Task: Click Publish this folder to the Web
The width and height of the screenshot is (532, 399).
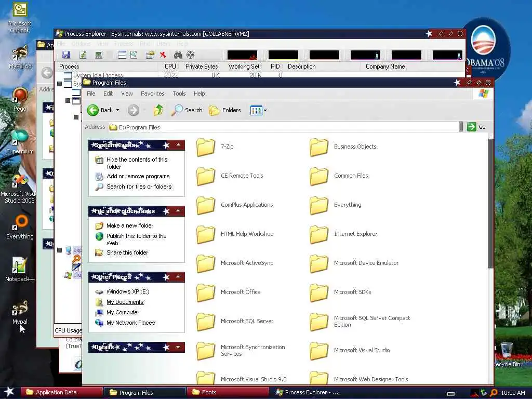Action: coord(137,240)
